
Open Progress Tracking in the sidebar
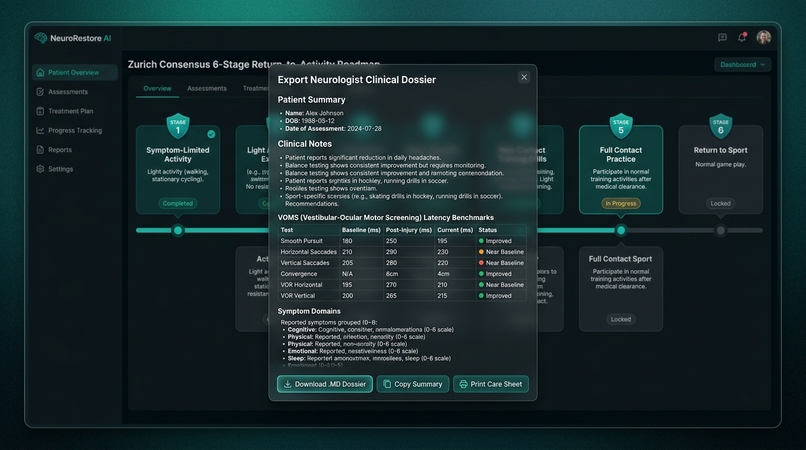(75, 130)
